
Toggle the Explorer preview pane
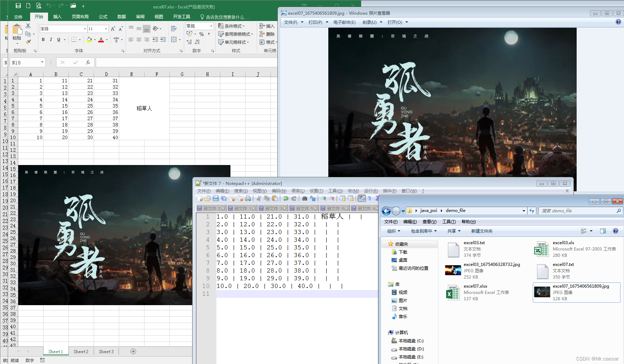[603, 231]
